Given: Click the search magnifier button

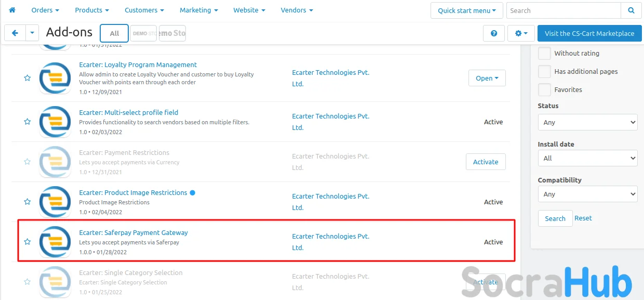Looking at the screenshot, I should click(631, 10).
